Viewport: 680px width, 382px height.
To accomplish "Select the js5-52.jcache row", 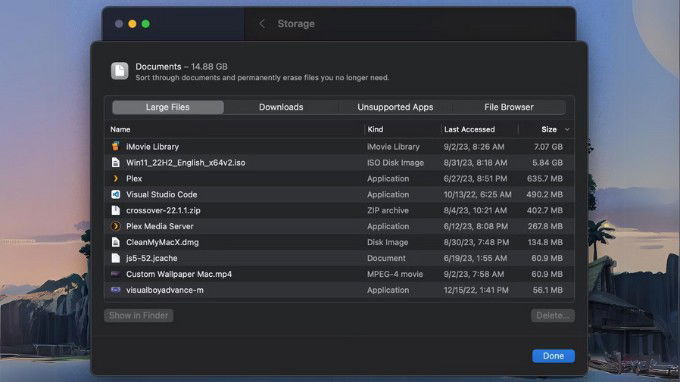I will (340, 258).
